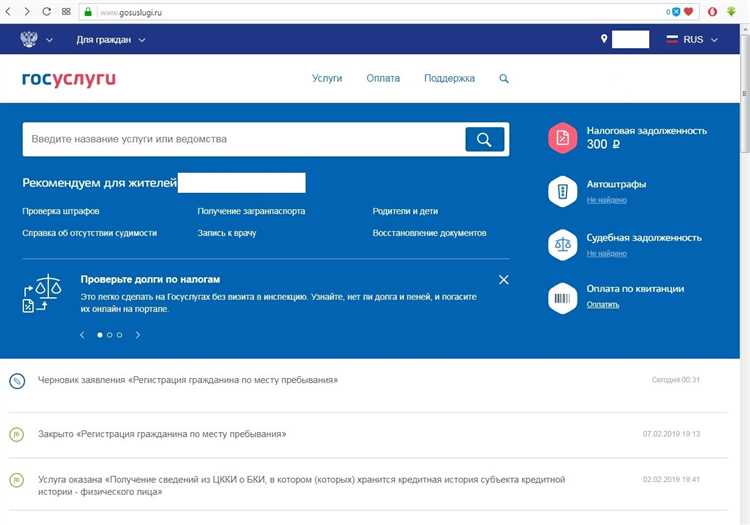Image resolution: width=750 pixels, height=525 pixels.
Task: Open the Оплата menu
Action: 383,78
